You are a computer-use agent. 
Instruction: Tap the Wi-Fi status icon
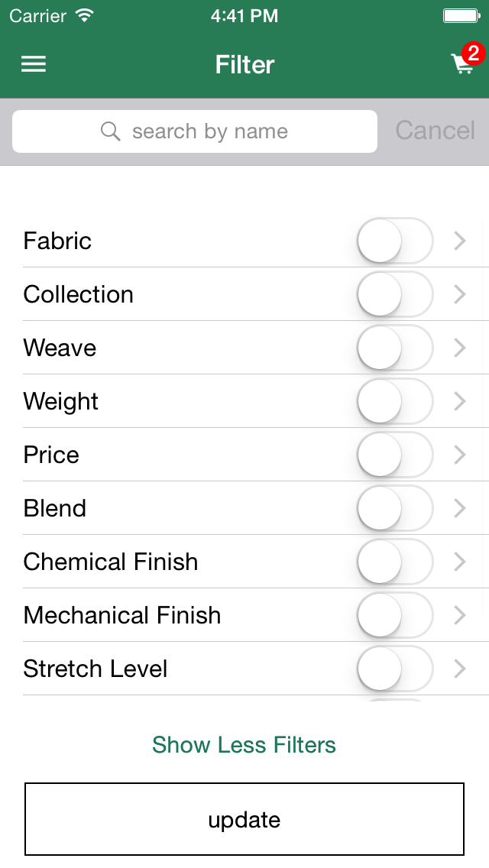tap(85, 15)
